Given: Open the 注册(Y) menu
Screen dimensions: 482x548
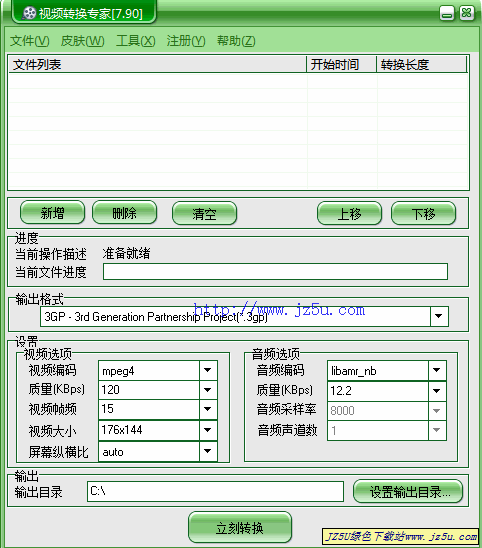Looking at the screenshot, I should [x=186, y=41].
